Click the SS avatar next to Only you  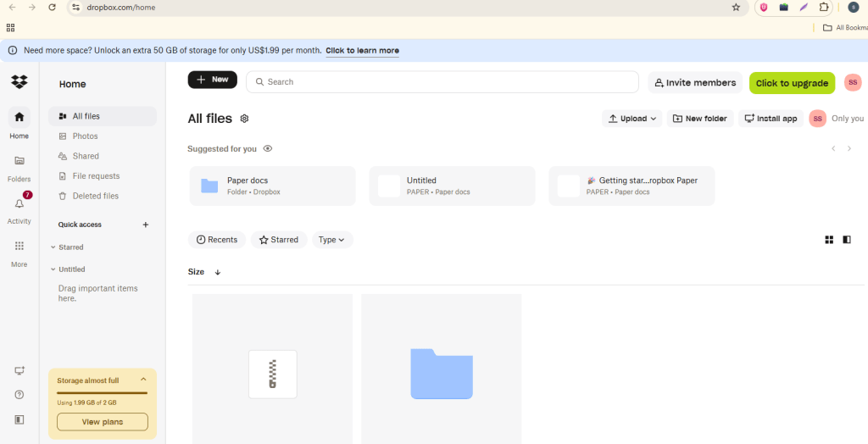[818, 119]
